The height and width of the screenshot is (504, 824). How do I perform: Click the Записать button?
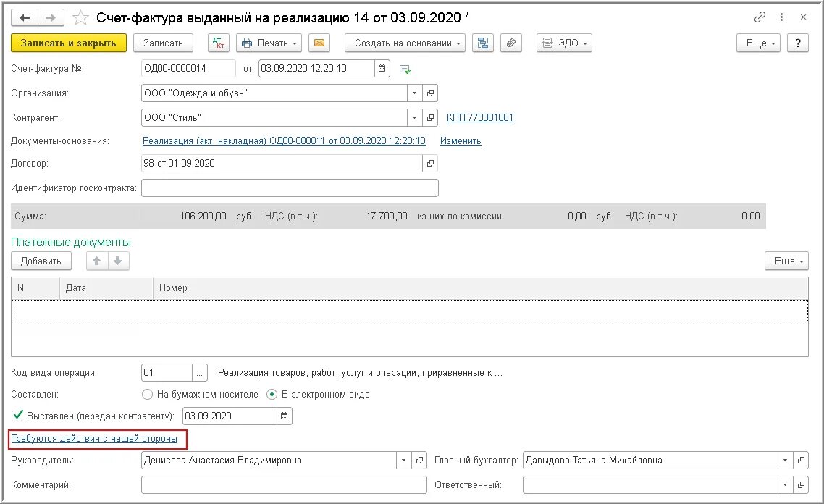pyautogui.click(x=163, y=43)
